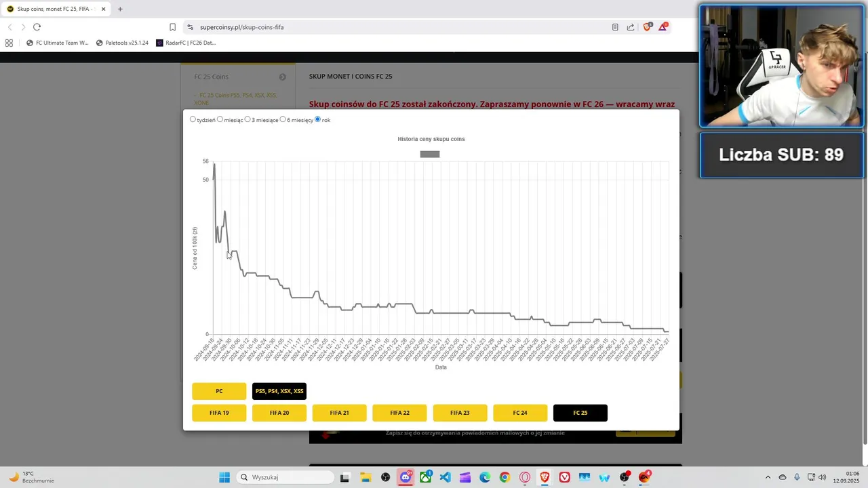This screenshot has width=868, height=488.
Task: Switch to Brave browser on the taskbar
Action: coord(545,477)
